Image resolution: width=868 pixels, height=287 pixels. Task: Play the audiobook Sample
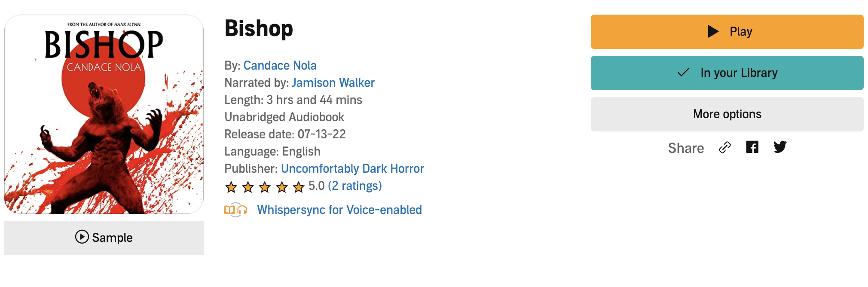click(x=104, y=238)
